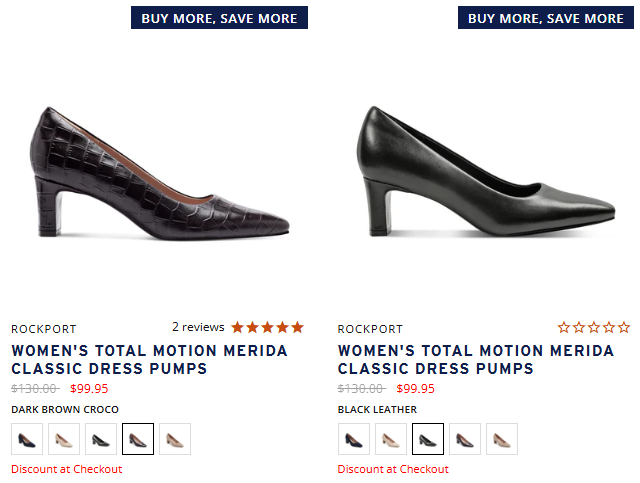Select highlighted dark brown croco swatch

pos(138,439)
